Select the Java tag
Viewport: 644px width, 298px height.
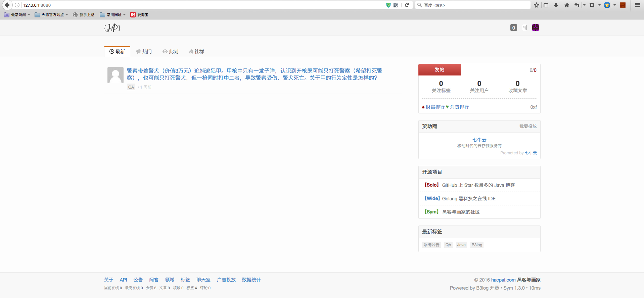[x=461, y=245]
